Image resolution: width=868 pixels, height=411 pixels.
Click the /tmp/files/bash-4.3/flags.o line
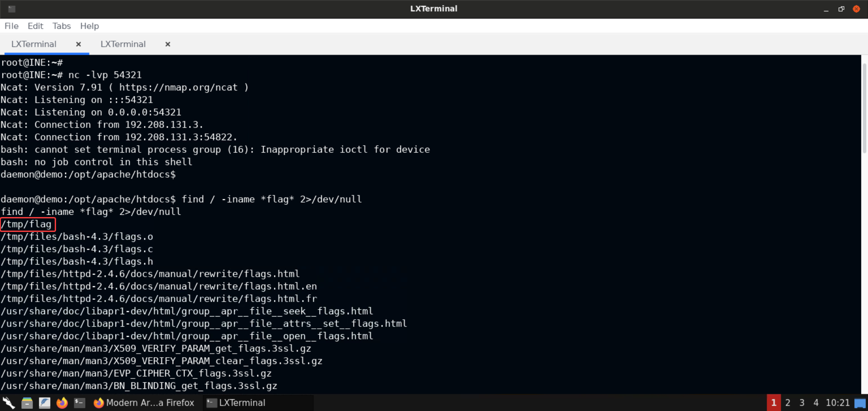pyautogui.click(x=77, y=236)
